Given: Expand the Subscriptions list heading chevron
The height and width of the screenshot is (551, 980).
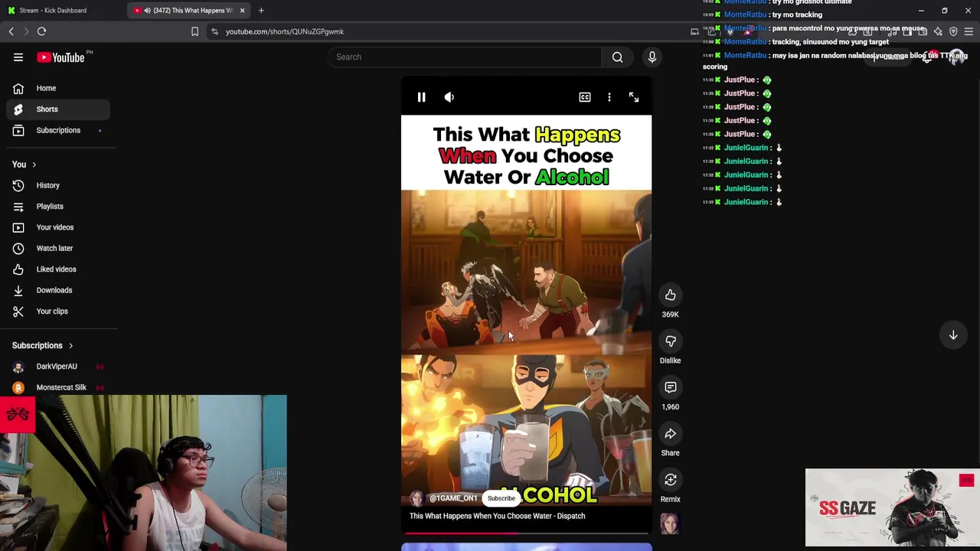Looking at the screenshot, I should (70, 346).
